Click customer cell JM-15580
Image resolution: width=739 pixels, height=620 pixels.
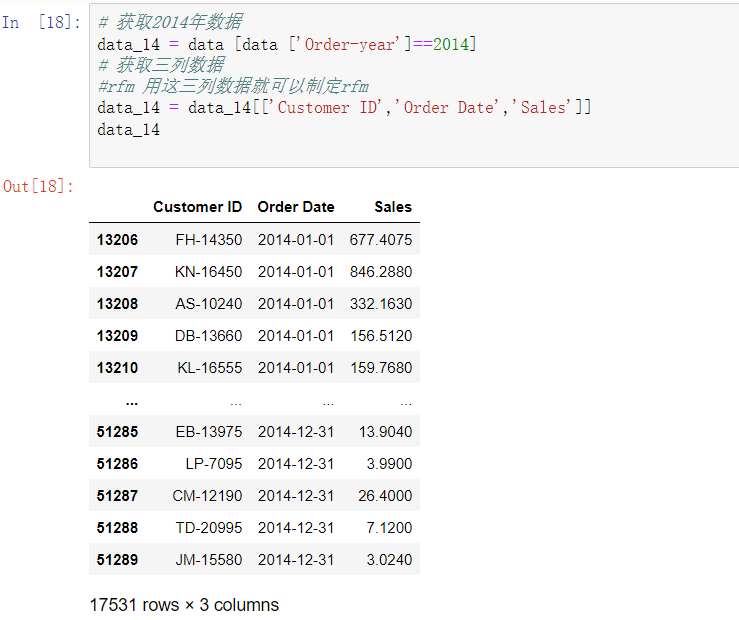tap(209, 560)
